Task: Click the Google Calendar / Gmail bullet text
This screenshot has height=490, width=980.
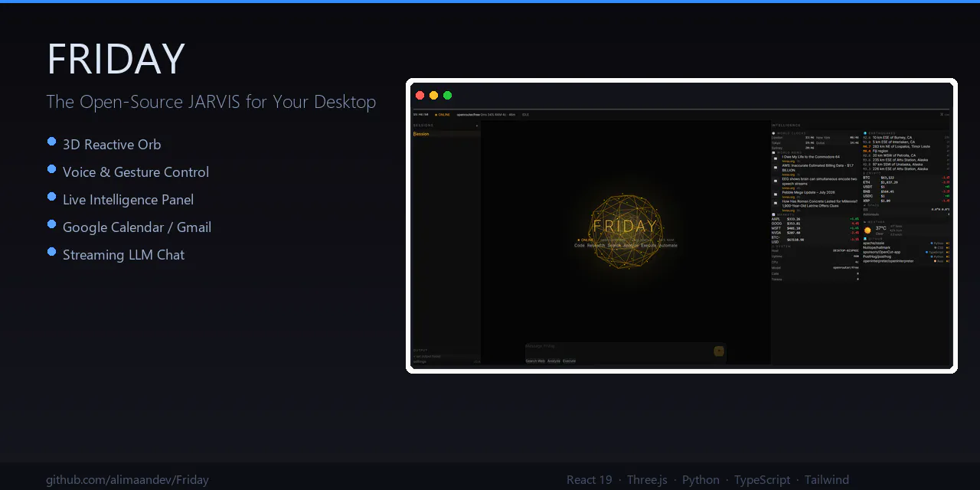Action: pos(137,227)
